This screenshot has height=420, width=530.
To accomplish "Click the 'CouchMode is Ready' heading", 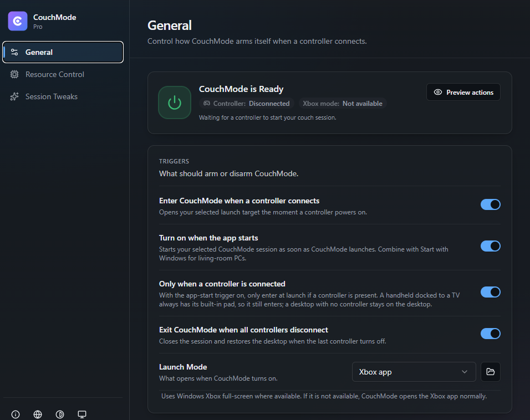I will [x=241, y=89].
